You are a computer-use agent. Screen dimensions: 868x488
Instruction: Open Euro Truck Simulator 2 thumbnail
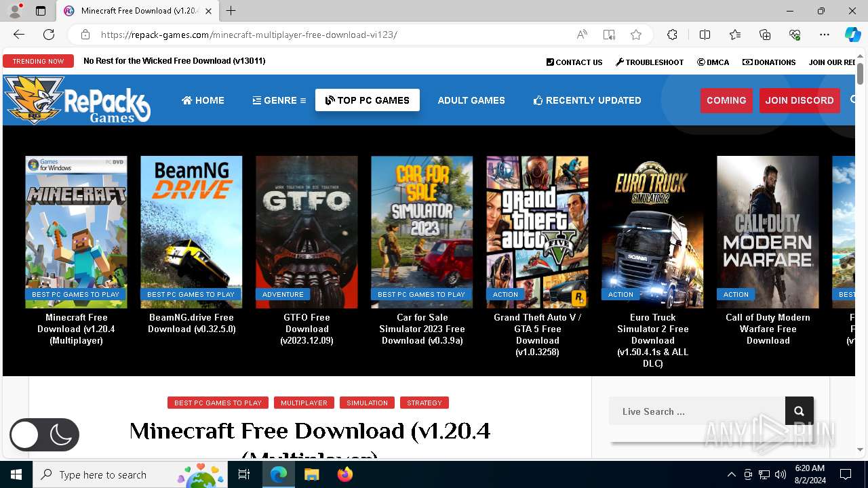click(x=652, y=232)
